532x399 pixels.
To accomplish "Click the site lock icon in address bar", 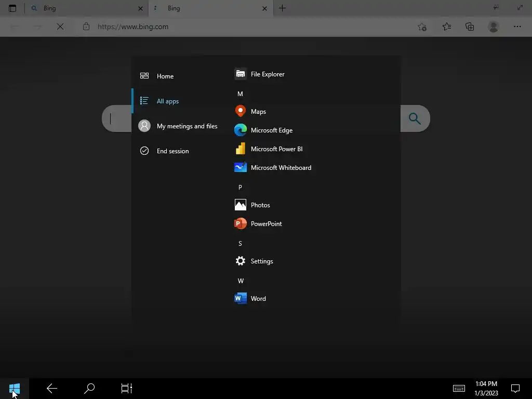I will tap(86, 26).
